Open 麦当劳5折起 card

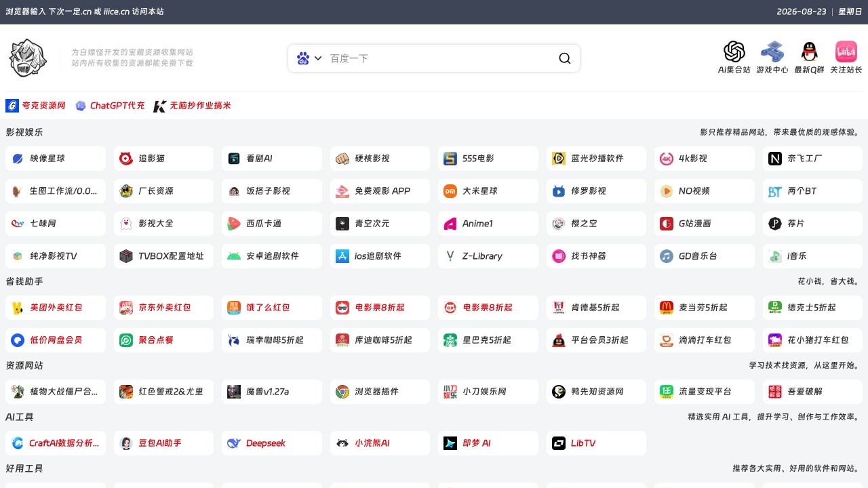(x=705, y=308)
